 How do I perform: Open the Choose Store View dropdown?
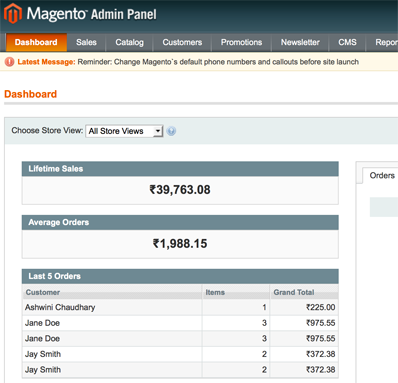[124, 131]
